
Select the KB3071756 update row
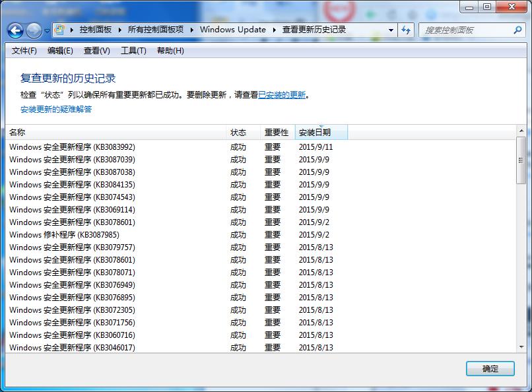[260, 323]
